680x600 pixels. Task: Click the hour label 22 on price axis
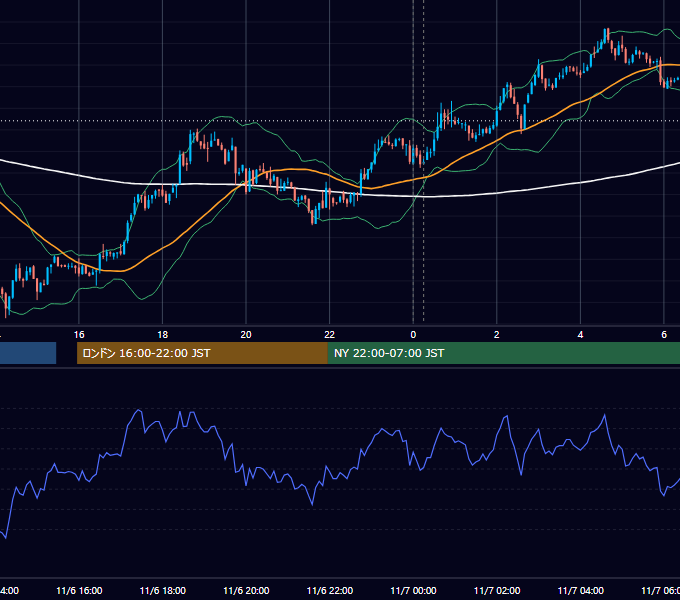click(330, 335)
